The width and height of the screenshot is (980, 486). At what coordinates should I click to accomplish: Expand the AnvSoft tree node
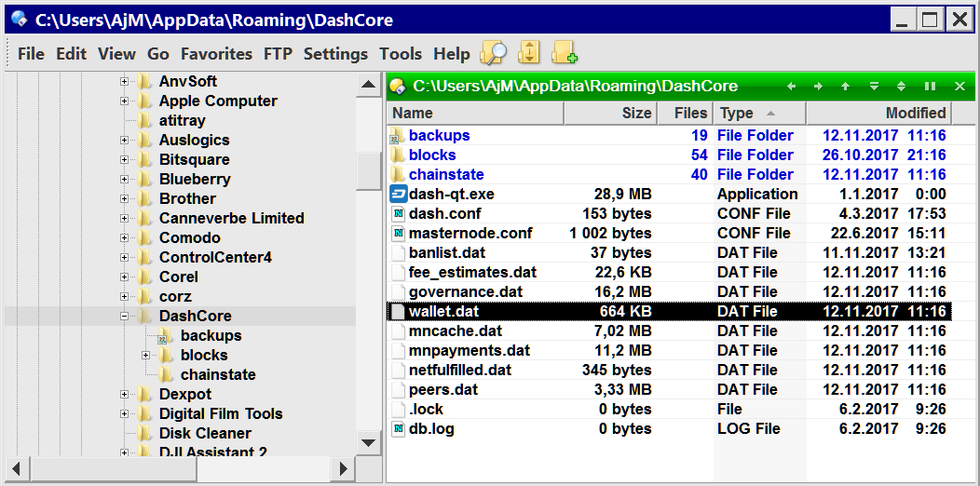point(125,81)
